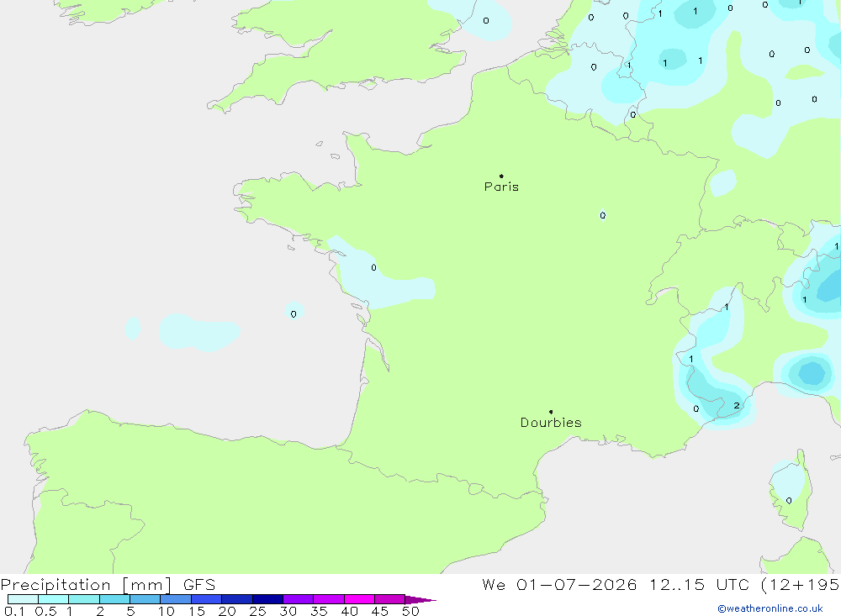Click the Paris city label

click(x=501, y=187)
